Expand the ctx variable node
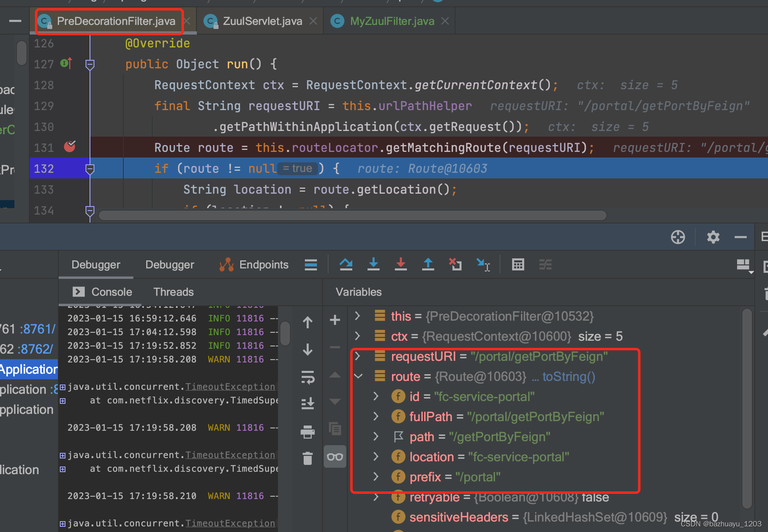Screen dimensions: 768x532 (x=357, y=336)
